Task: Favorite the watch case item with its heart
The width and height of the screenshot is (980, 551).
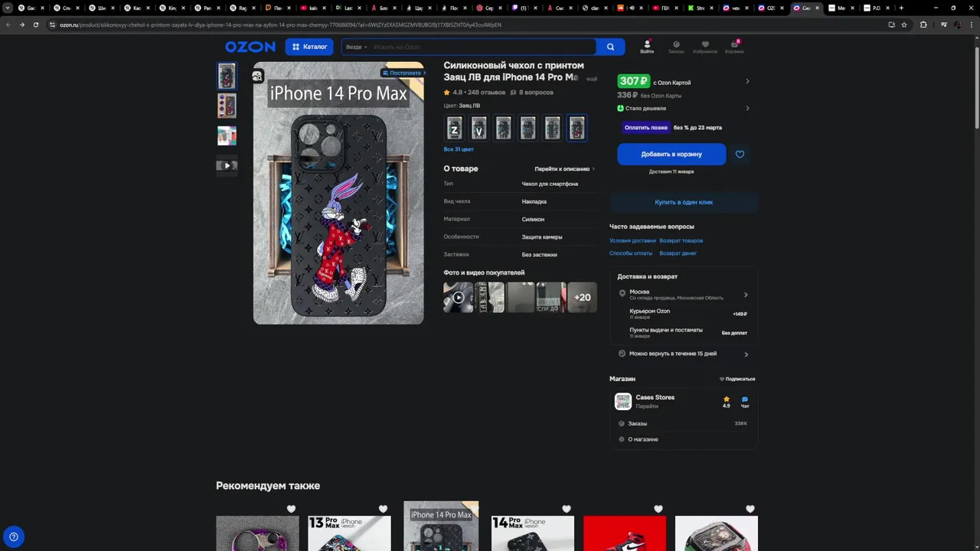Action: [x=750, y=509]
